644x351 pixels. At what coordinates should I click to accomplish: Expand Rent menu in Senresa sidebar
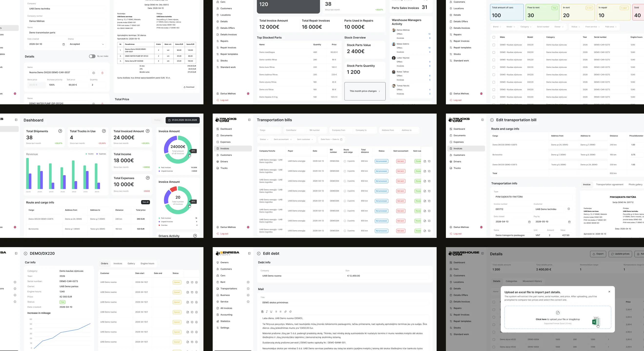tap(248, 282)
